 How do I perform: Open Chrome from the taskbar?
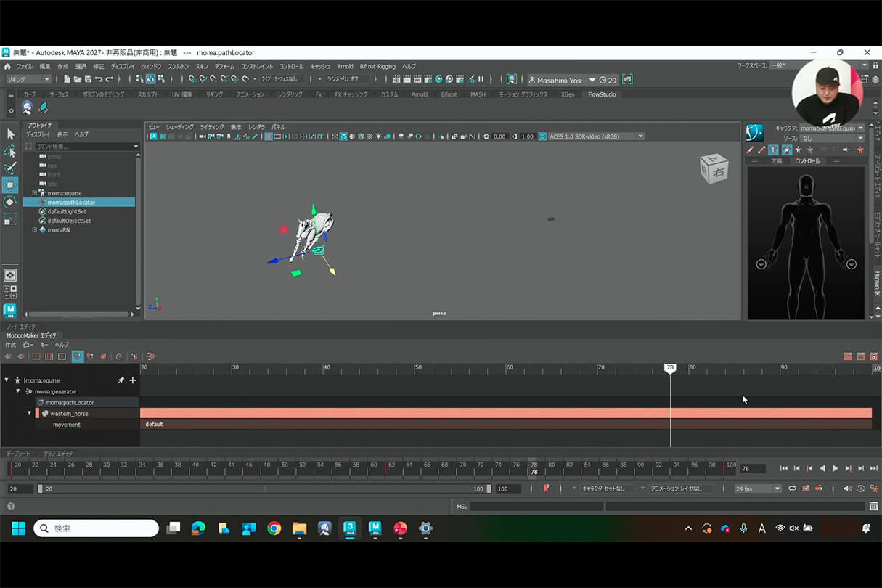pyautogui.click(x=274, y=528)
